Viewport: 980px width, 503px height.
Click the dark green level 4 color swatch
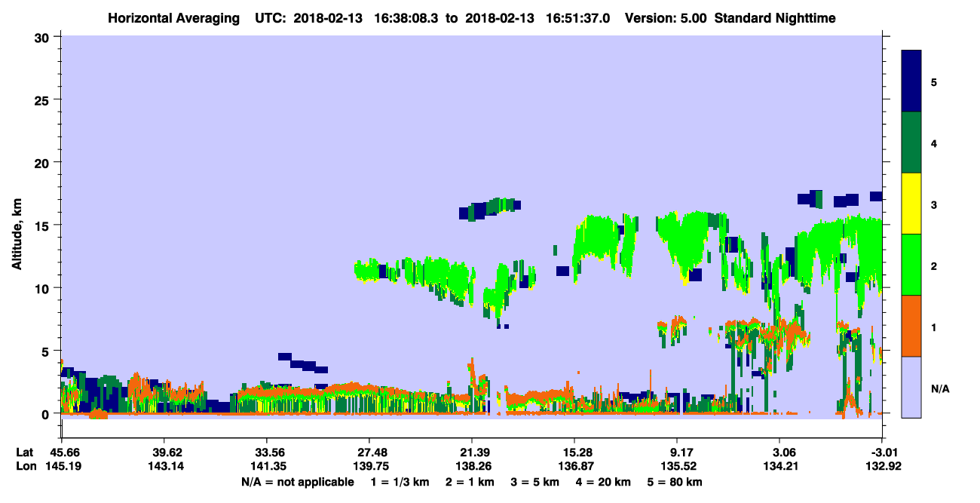[x=911, y=143]
